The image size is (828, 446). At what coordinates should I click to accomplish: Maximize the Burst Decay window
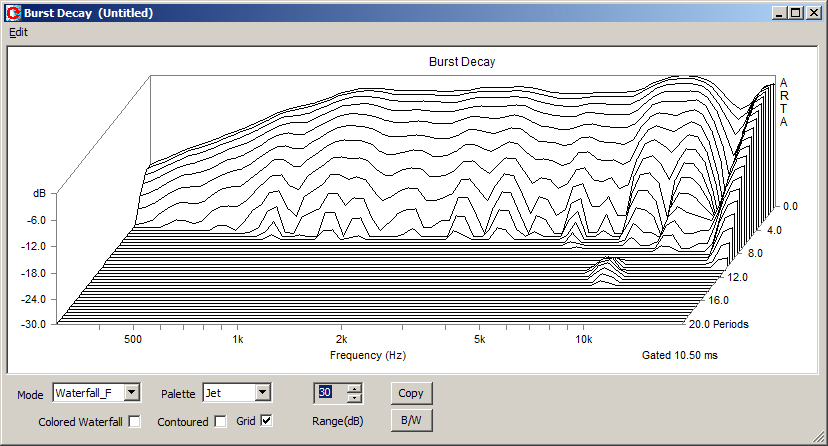click(796, 12)
